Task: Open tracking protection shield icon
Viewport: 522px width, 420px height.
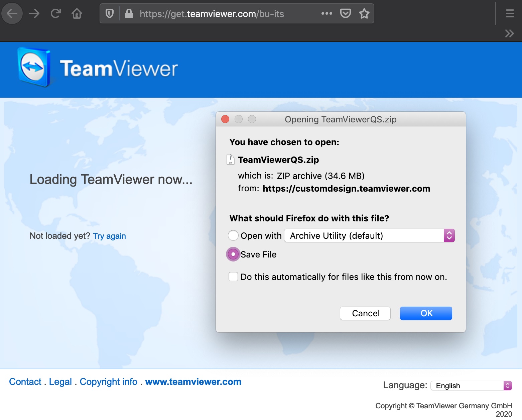Action: (110, 14)
